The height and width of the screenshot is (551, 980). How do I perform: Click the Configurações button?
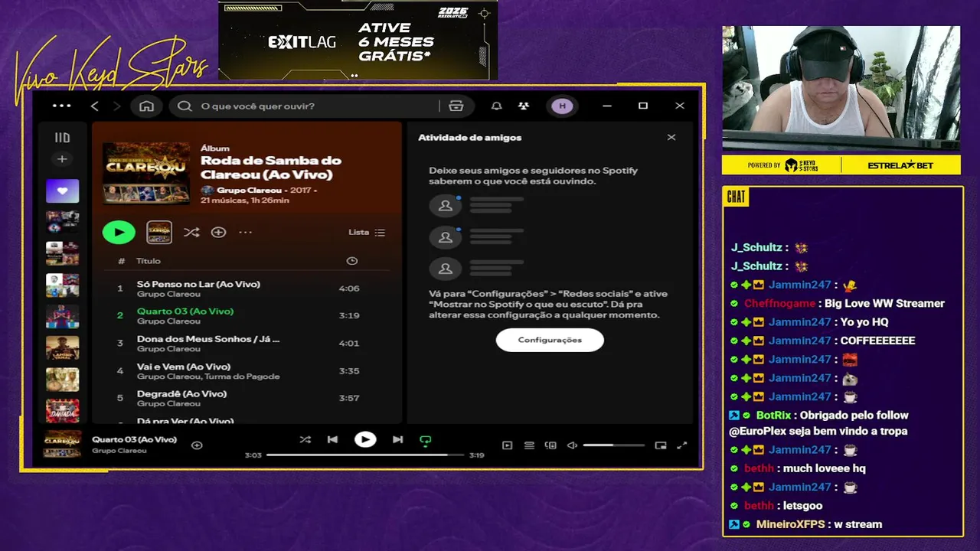coord(550,340)
